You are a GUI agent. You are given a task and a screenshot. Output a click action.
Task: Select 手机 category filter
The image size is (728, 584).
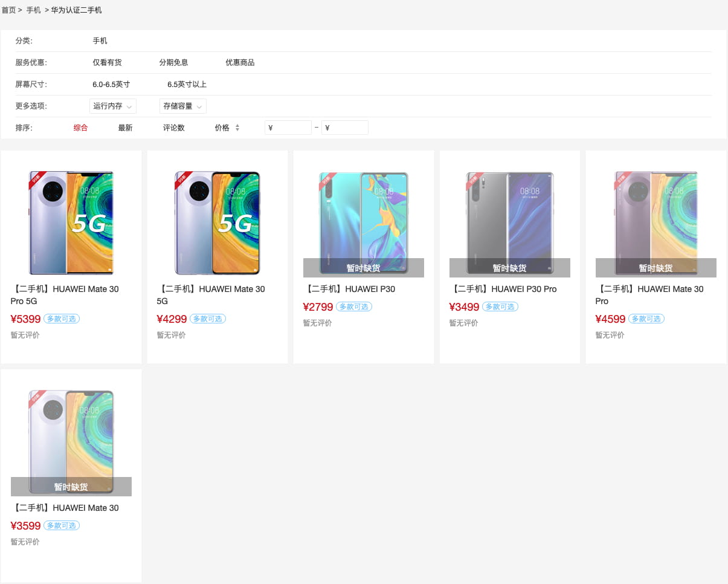[100, 41]
